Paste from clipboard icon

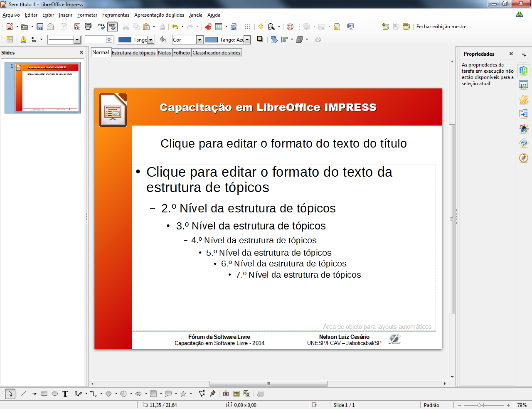coord(146,27)
